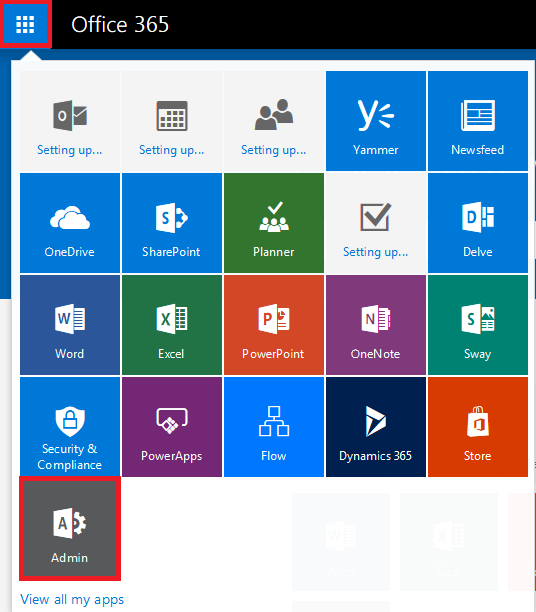Open the Tasks checkmark tile being set up
536x612 pixels.
[x=376, y=223]
